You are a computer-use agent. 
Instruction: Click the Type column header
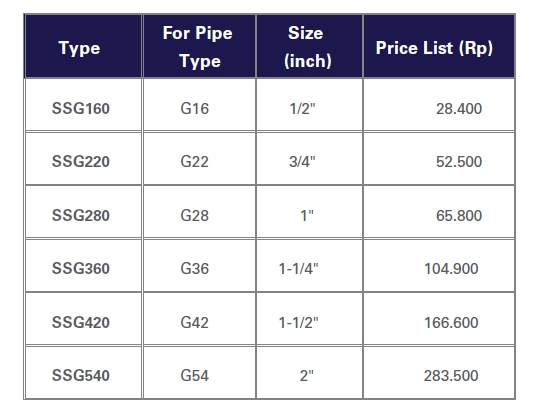83,46
